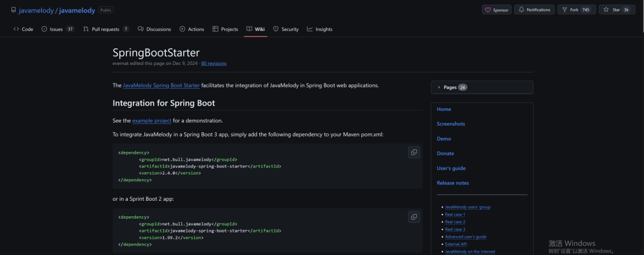The width and height of the screenshot is (644, 255).
Task: Open JavaMelody users' group link
Action: click(467, 207)
